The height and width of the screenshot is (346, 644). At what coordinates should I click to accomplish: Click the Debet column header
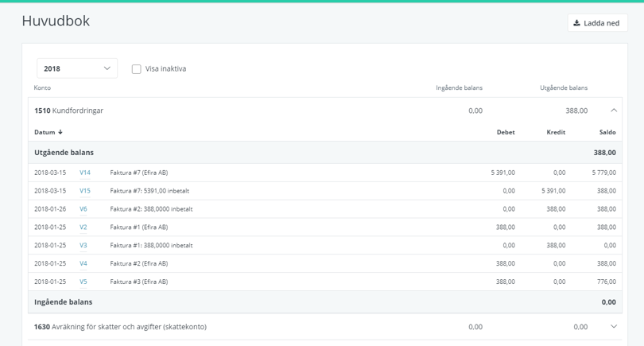pos(506,132)
